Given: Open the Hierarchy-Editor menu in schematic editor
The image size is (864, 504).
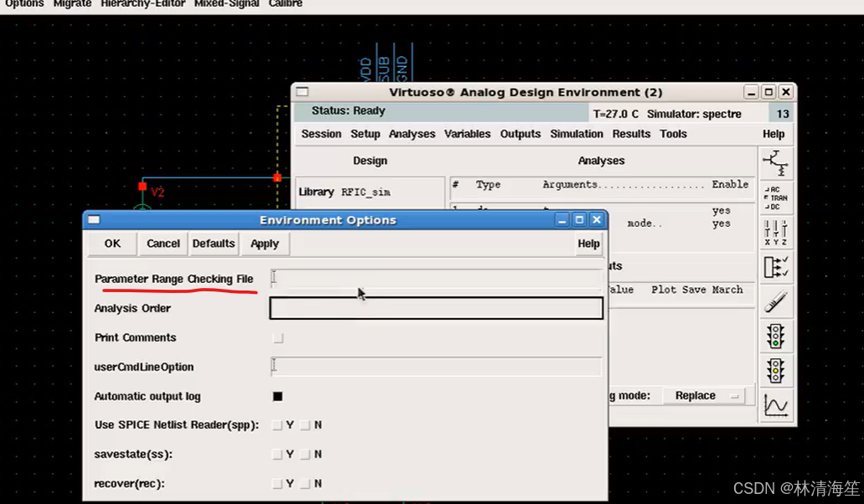Looking at the screenshot, I should tap(142, 4).
